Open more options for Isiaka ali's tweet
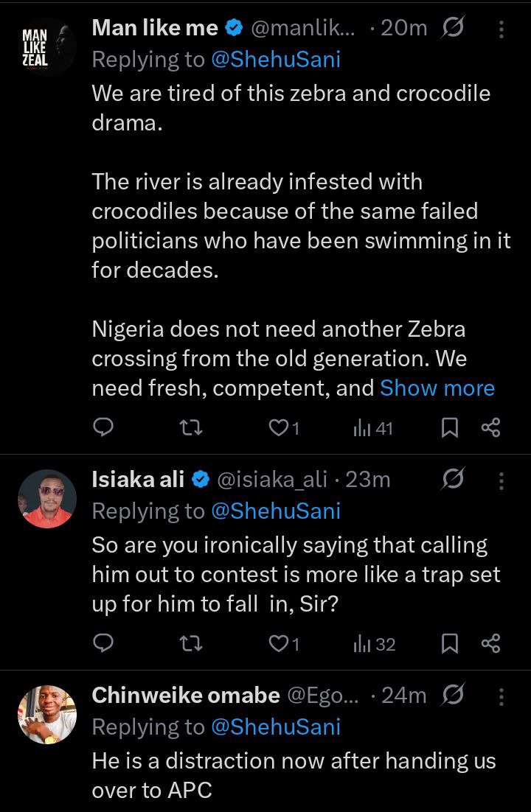This screenshot has width=531, height=812. pyautogui.click(x=501, y=480)
